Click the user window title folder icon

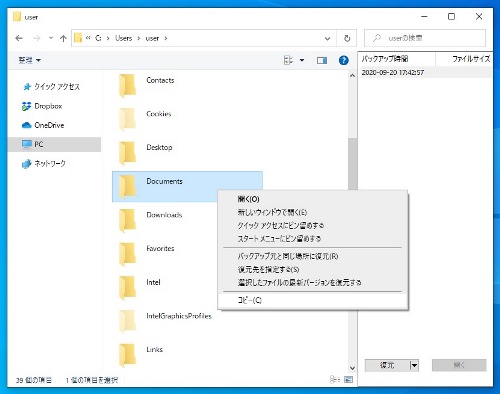[17, 16]
